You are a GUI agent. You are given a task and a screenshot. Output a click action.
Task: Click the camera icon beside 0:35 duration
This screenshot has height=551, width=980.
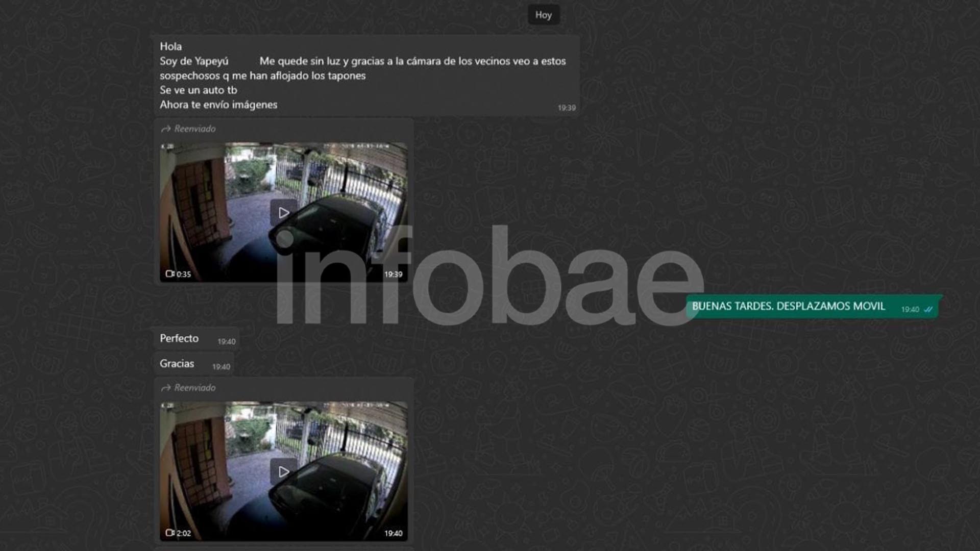click(170, 274)
